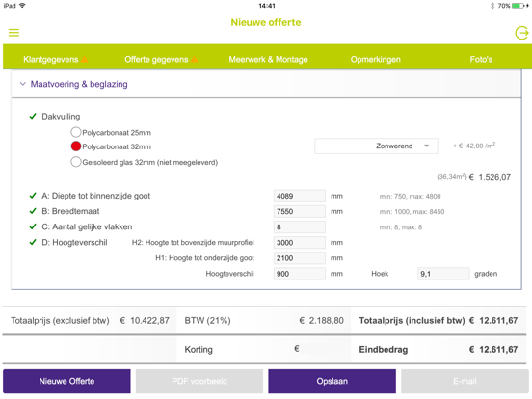Edit the Aantal gelijke vlakken field
Image resolution: width=532 pixels, height=399 pixels.
click(x=300, y=227)
